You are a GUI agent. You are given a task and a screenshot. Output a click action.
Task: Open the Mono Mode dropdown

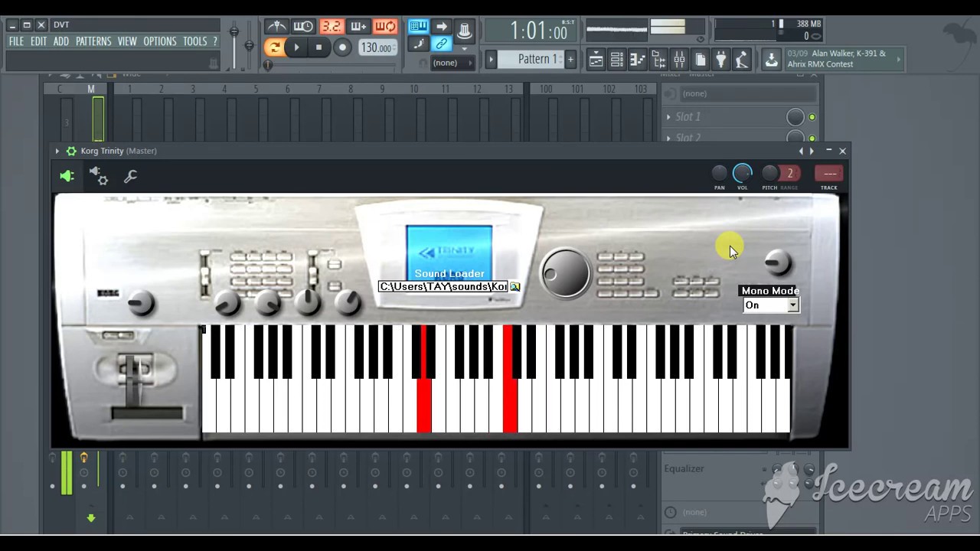[771, 305]
